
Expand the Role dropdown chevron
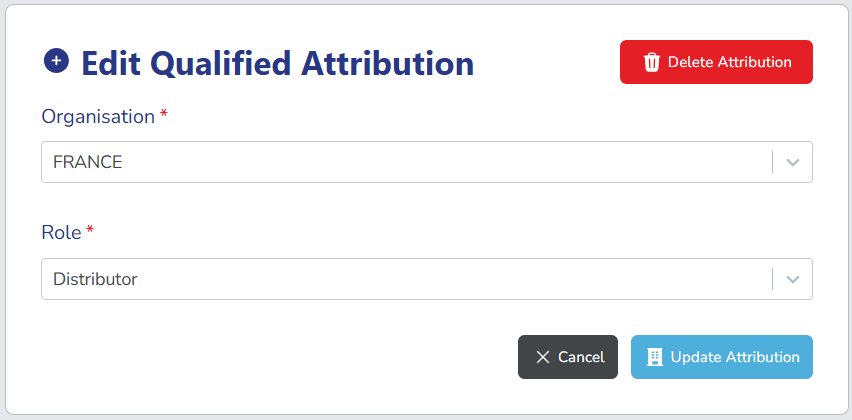(x=793, y=280)
